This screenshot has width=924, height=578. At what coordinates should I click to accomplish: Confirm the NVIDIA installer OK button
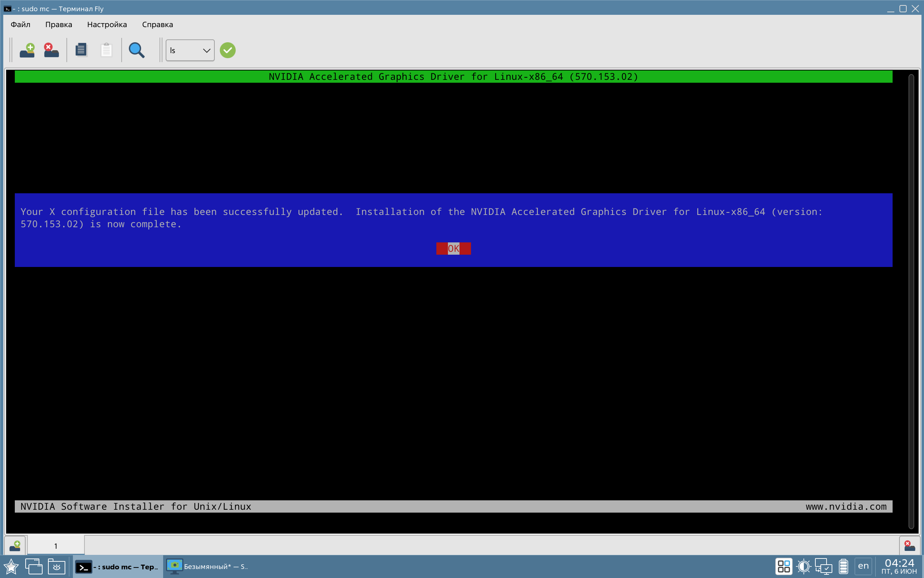[453, 249]
